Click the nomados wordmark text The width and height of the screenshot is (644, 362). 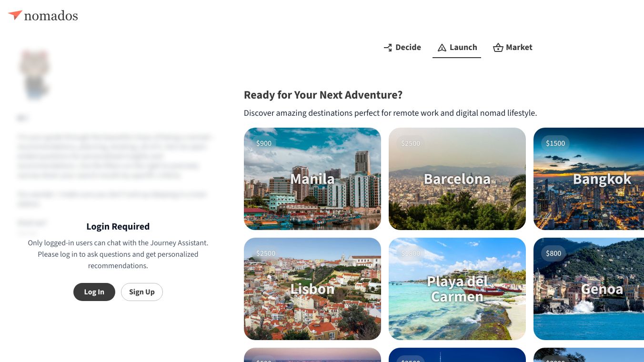[x=51, y=16]
